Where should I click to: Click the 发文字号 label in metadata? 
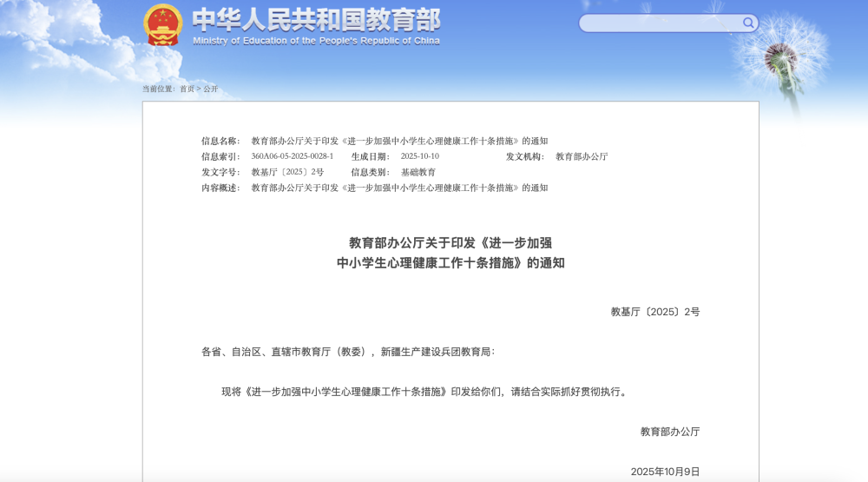tap(220, 172)
